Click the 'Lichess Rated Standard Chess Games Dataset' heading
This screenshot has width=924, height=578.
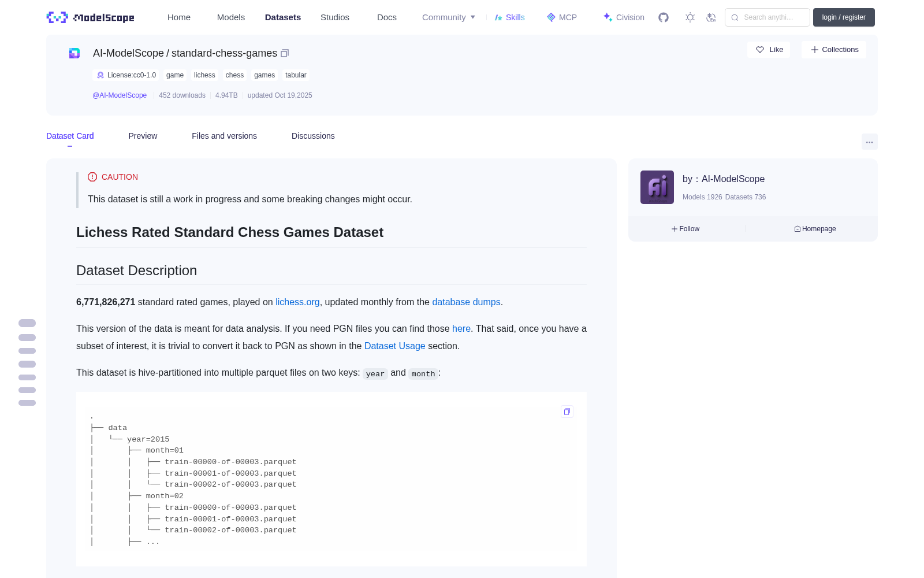click(x=230, y=232)
